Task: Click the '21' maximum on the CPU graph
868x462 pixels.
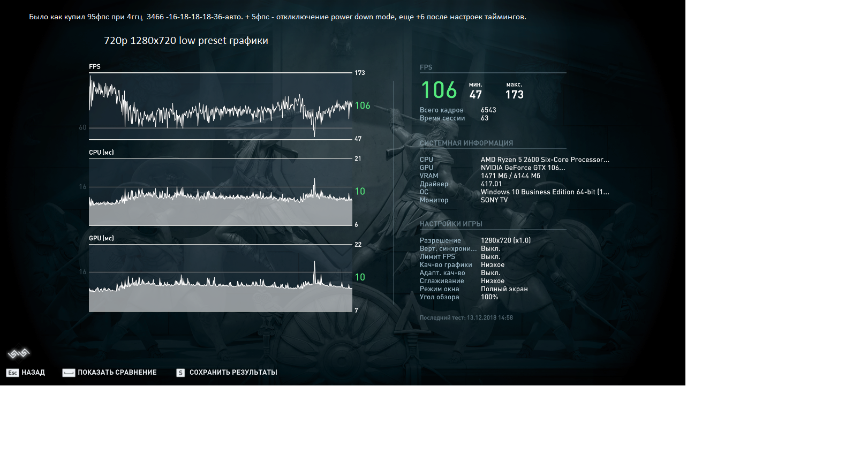Action: pyautogui.click(x=358, y=159)
